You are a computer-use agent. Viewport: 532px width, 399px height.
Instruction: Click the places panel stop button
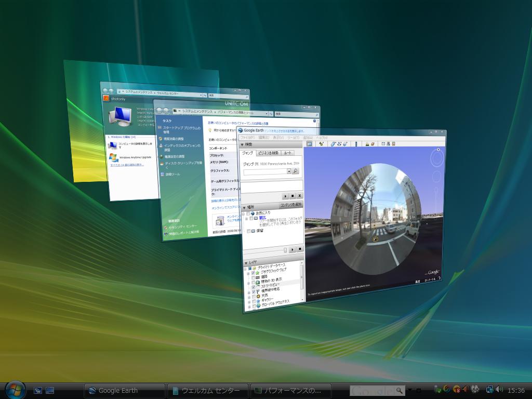(300, 249)
